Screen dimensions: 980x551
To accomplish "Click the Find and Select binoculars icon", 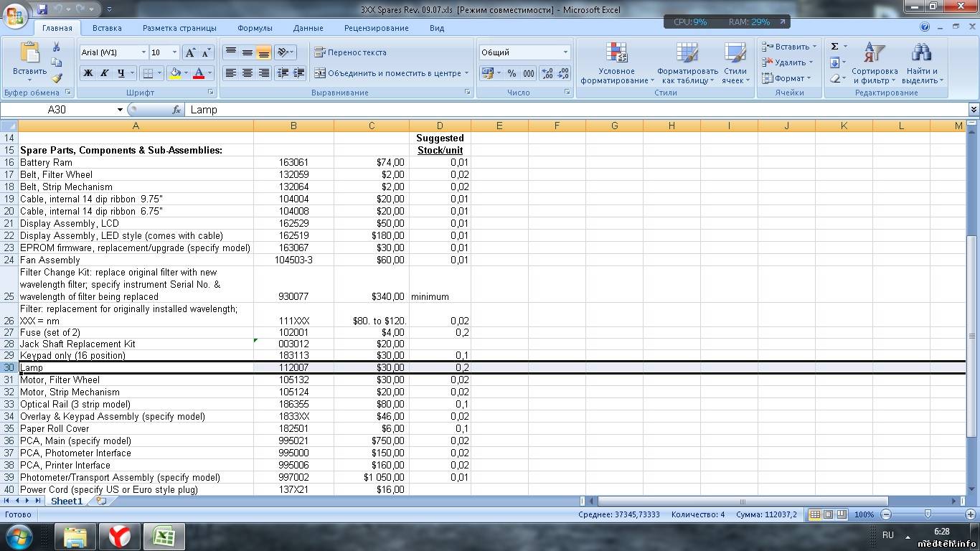I will [x=921, y=54].
